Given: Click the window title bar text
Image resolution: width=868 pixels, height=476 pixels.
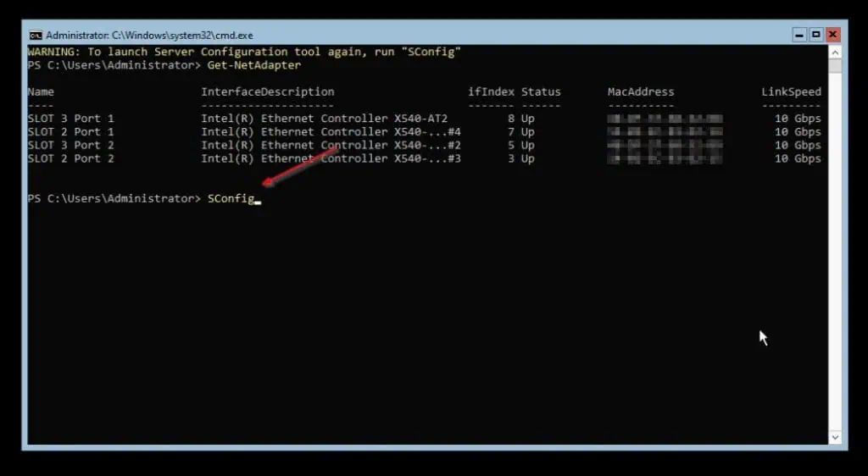Looking at the screenshot, I should click(149, 36).
